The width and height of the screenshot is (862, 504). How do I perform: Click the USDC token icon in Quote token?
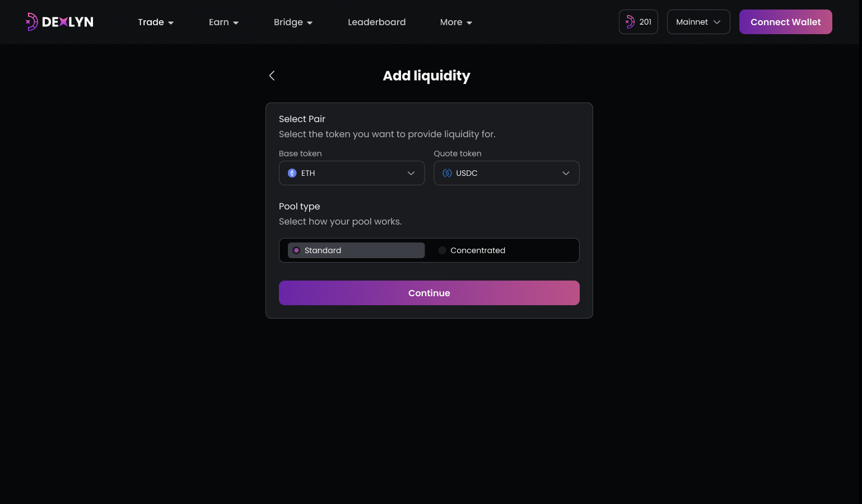447,173
